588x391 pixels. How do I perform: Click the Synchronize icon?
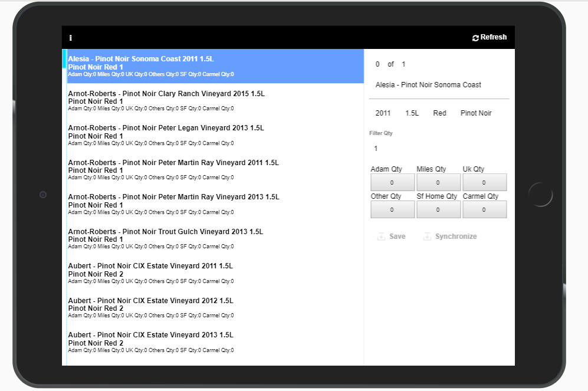point(428,236)
